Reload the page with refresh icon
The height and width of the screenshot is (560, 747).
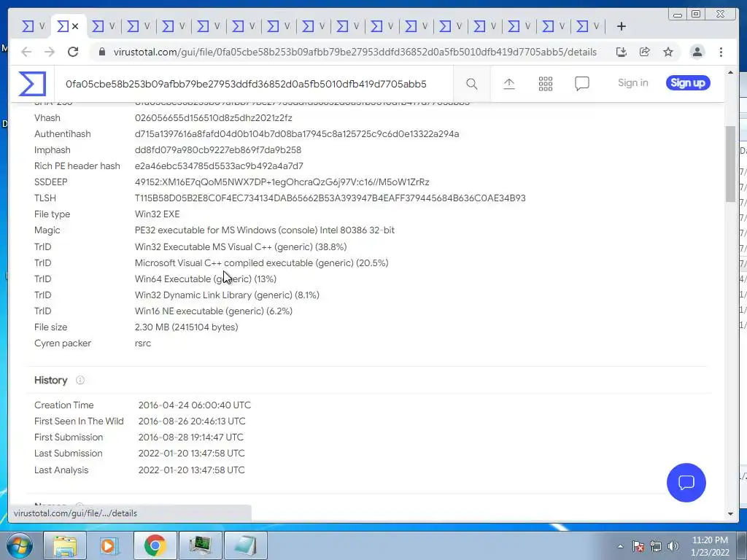coord(73,52)
